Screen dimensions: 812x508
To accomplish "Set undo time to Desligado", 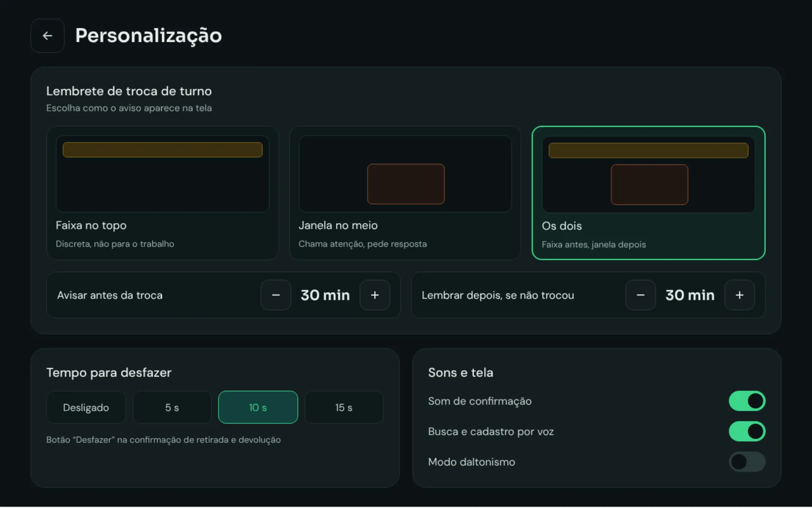I will click(86, 407).
